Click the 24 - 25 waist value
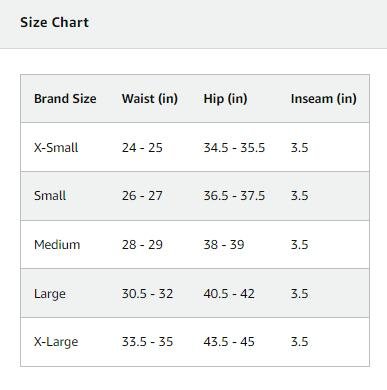Viewport: 387px width, 390px height. click(142, 147)
